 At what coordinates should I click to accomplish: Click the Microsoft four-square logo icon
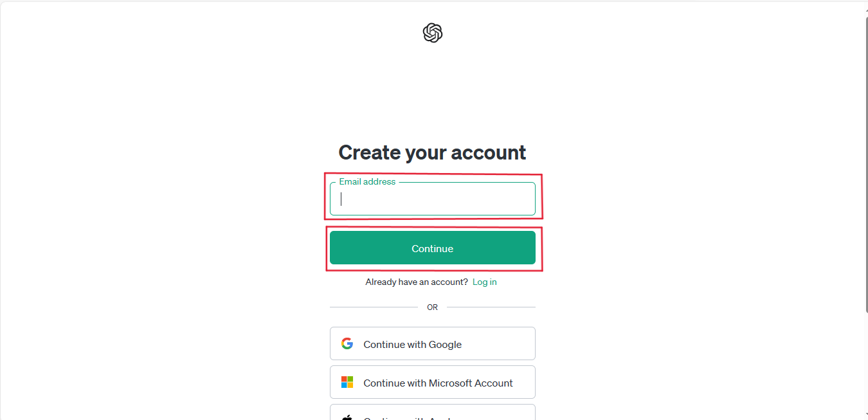pos(347,382)
